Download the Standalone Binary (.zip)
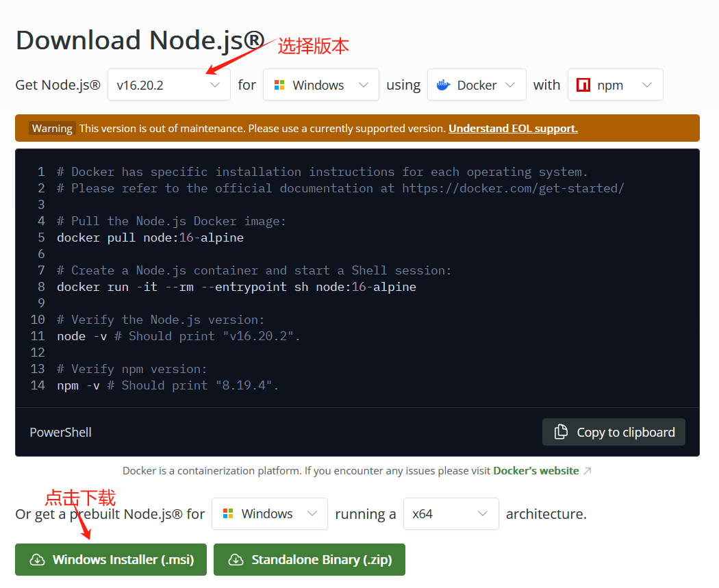 [x=310, y=559]
